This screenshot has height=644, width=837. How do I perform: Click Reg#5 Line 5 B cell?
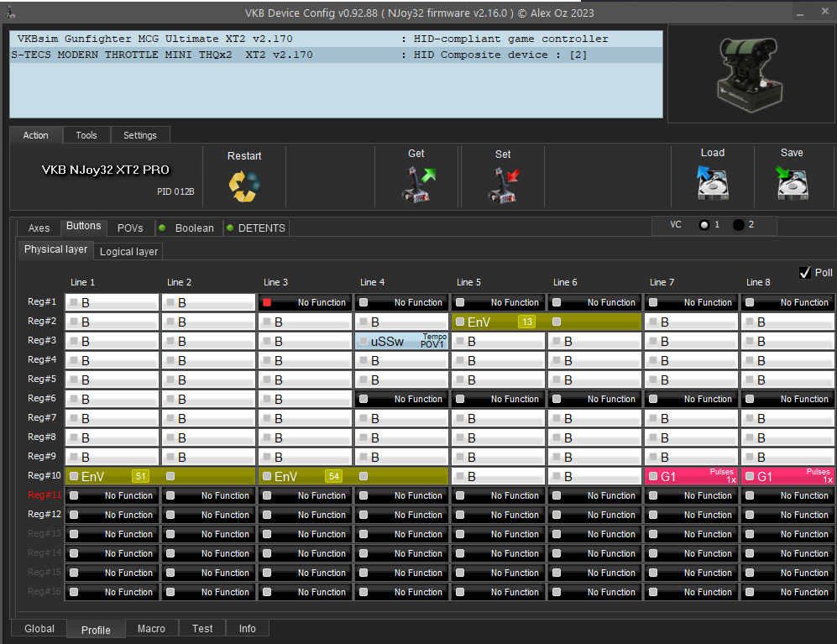[498, 380]
